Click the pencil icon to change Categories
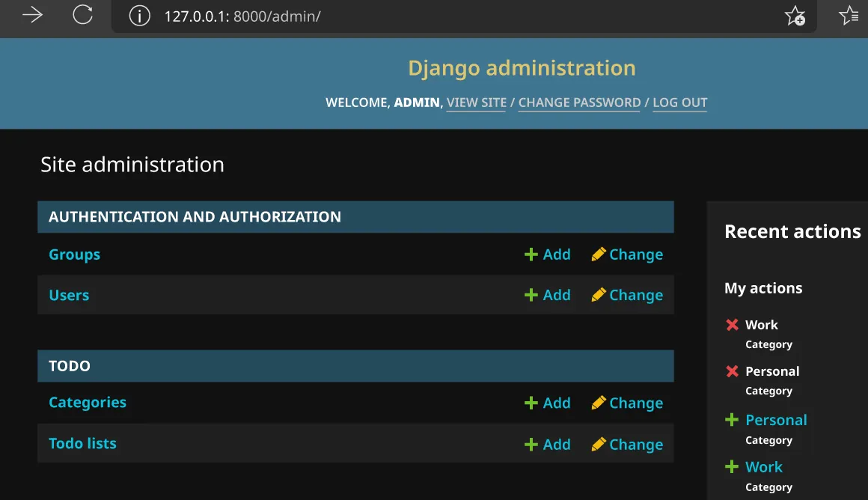 coord(599,403)
